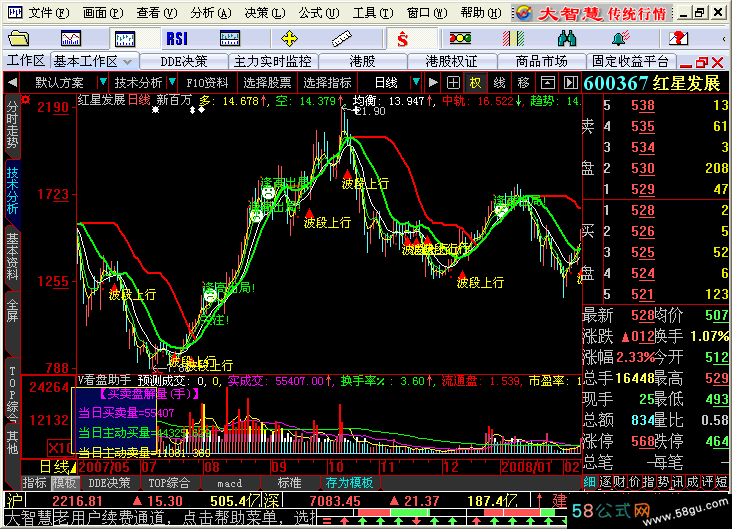Image resolution: width=732 pixels, height=529 pixels.
Task: Click the red S dollar icon
Action: click(x=402, y=38)
